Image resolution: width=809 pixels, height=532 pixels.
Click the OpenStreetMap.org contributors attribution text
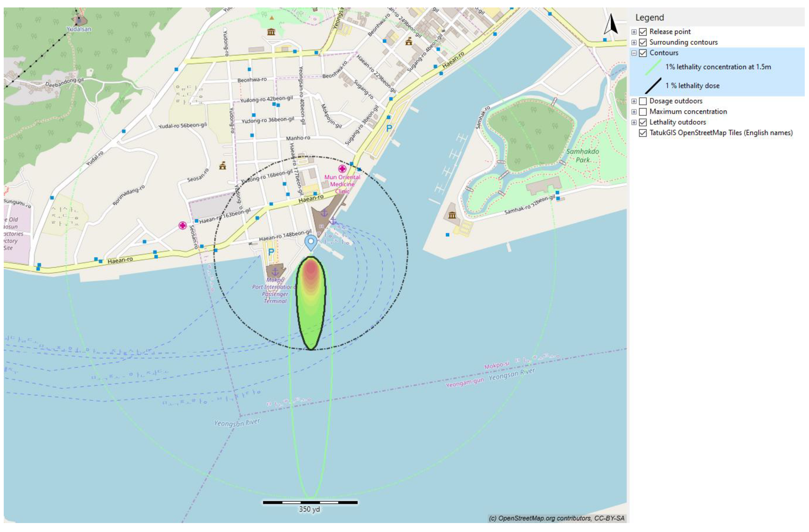pos(556,518)
